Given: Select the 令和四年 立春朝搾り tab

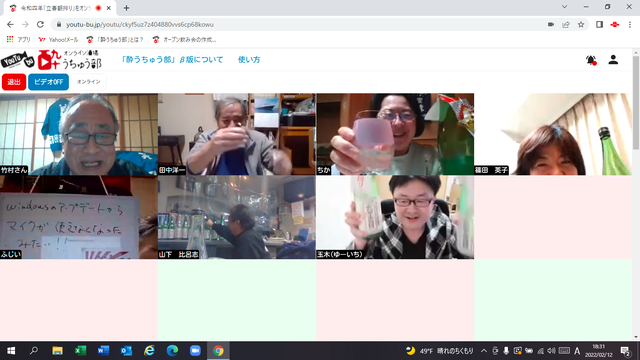Looking at the screenshot, I should coord(60,8).
